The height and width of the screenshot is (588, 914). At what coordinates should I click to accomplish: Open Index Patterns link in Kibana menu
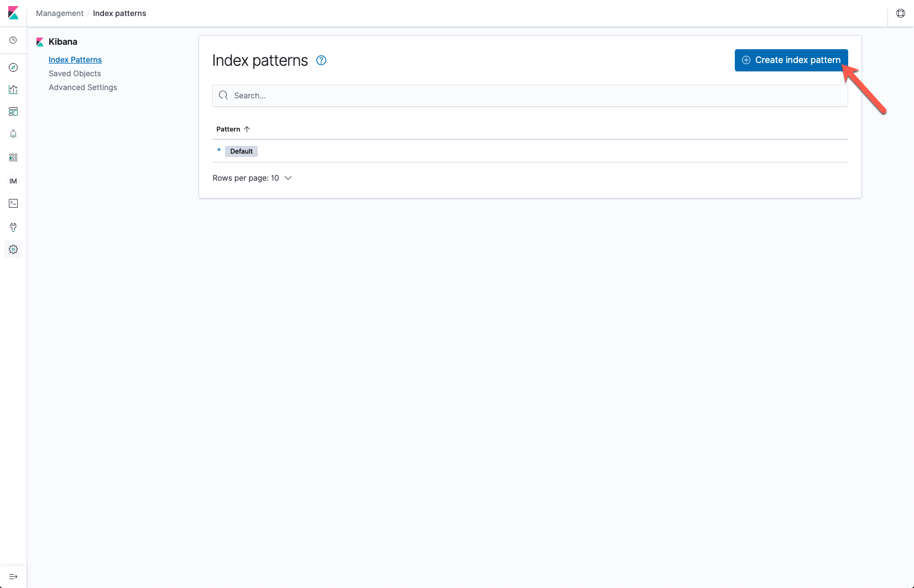click(x=75, y=60)
